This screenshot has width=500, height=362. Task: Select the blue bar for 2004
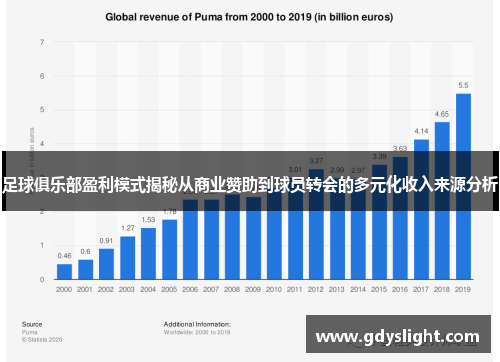click(x=148, y=254)
